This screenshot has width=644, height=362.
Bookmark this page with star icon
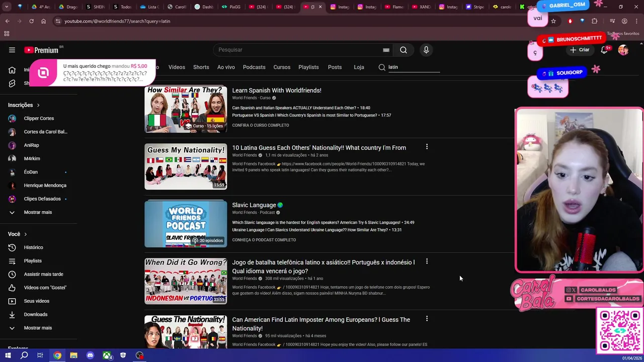pyautogui.click(x=553, y=21)
